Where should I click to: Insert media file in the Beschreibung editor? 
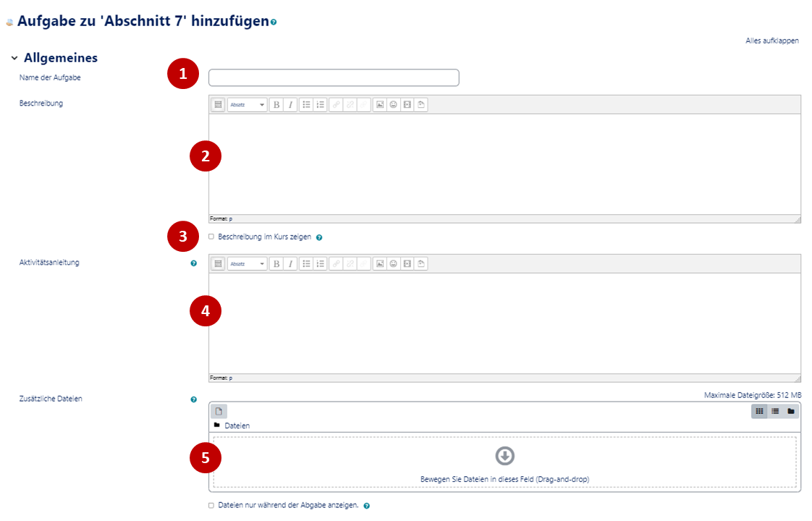click(407, 105)
